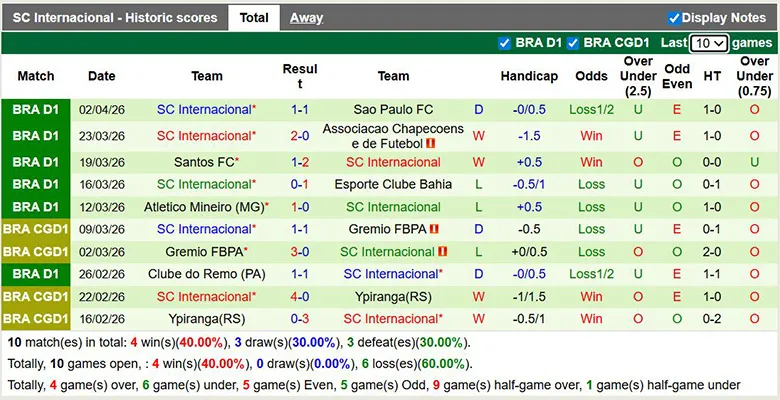Click the 3-0 score of the Gremio FBPA match
Viewport: 780px width, 400px height.
pos(299,252)
